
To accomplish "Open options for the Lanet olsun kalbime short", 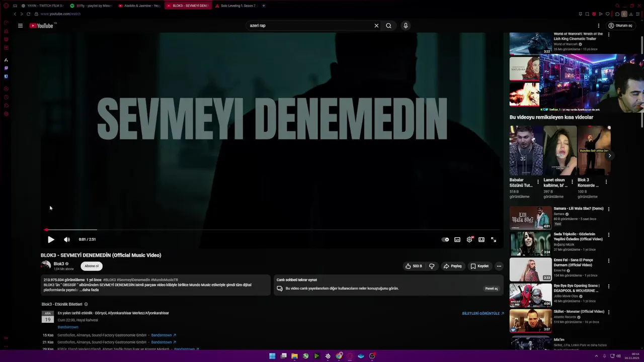I will point(572,182).
